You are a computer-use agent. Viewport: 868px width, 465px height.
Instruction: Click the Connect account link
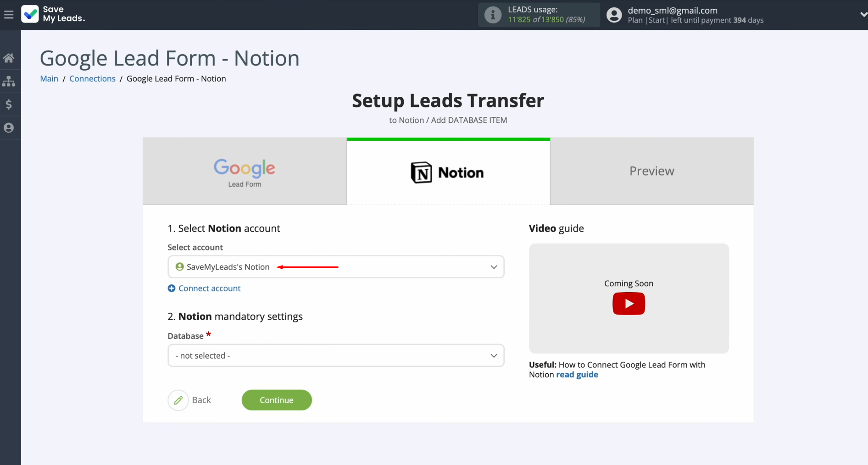click(x=209, y=288)
